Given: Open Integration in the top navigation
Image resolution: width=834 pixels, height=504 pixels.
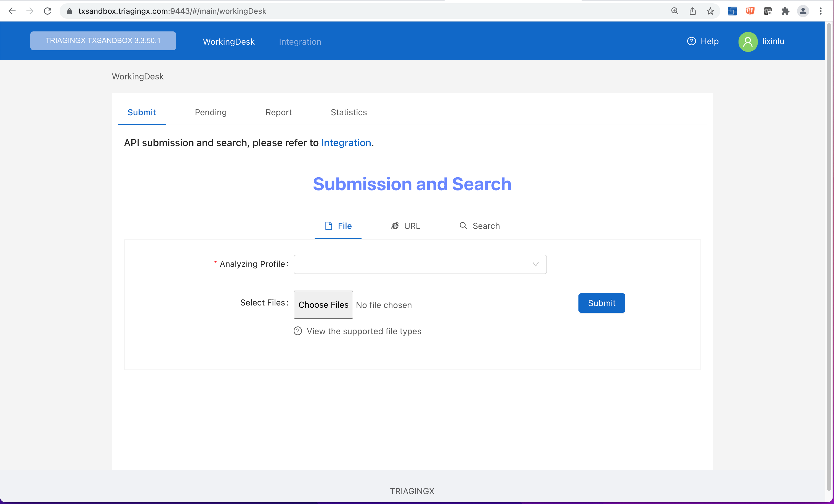Looking at the screenshot, I should [300, 42].
